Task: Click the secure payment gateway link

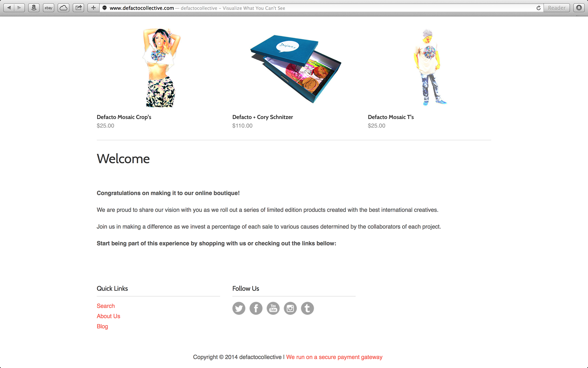Action: point(334,357)
